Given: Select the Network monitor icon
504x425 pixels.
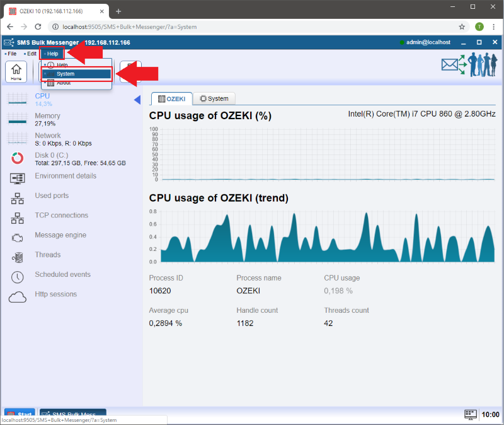Looking at the screenshot, I should (17, 139).
